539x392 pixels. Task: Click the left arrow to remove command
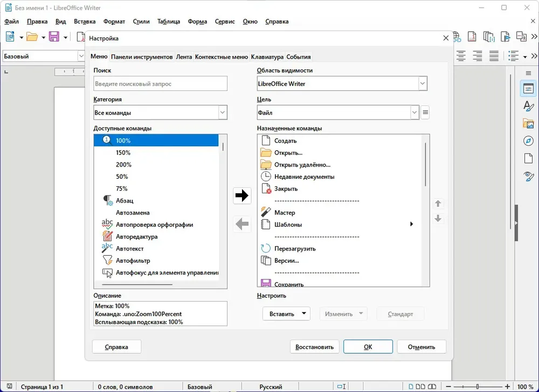point(242,224)
